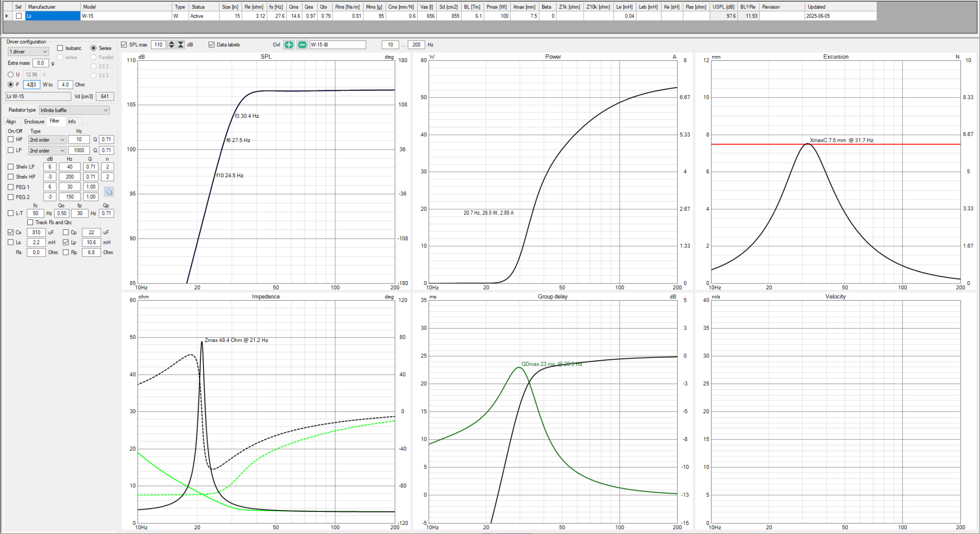The height and width of the screenshot is (534, 980).
Task: Click the Vd [cm3] field 641
Action: coord(105,96)
